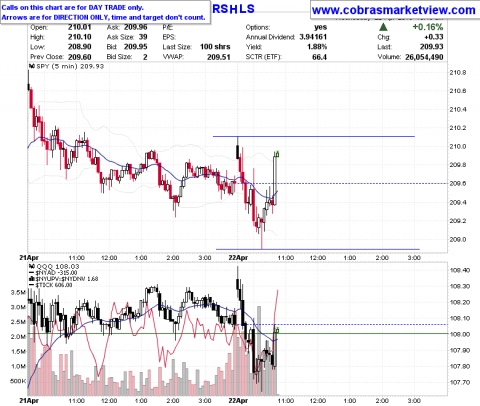Click the 107.70 axis label on QQQ chart

[x=460, y=382]
